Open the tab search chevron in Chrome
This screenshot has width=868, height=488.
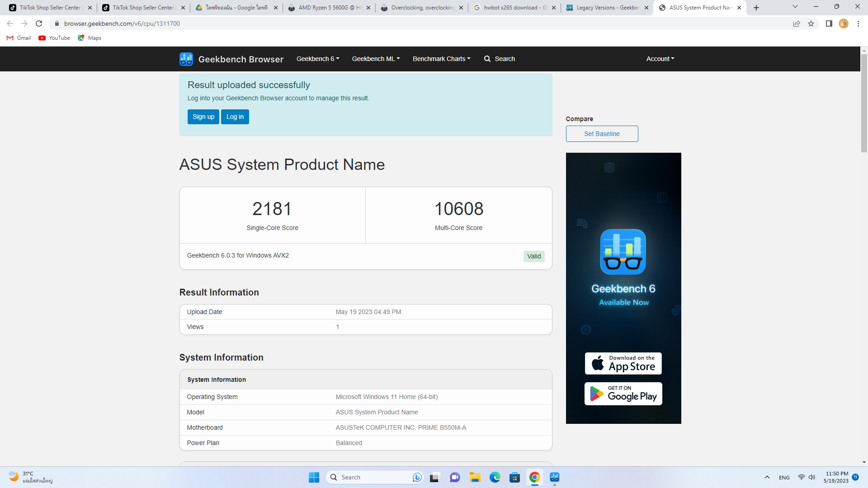[x=795, y=7]
